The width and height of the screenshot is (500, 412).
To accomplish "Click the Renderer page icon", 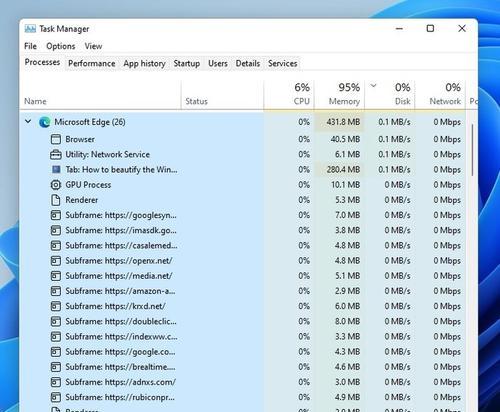I will pos(56,200).
